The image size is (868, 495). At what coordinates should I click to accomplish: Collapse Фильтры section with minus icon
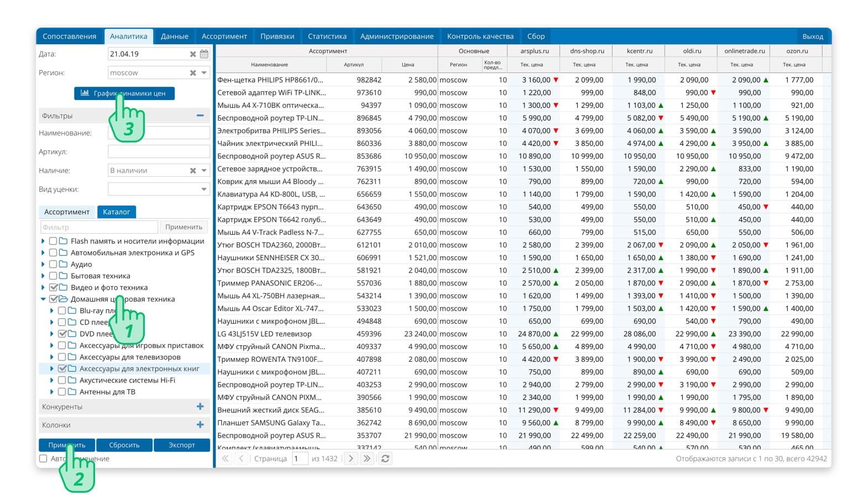200,115
